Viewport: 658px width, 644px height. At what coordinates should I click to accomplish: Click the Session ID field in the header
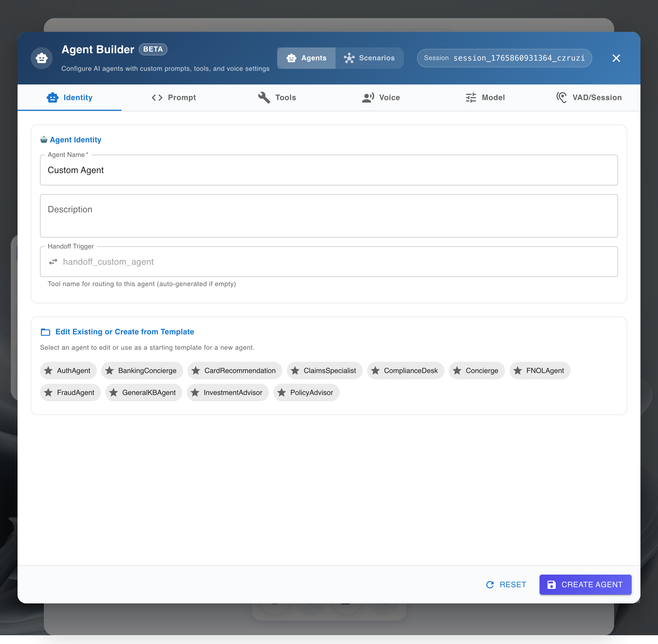click(504, 58)
